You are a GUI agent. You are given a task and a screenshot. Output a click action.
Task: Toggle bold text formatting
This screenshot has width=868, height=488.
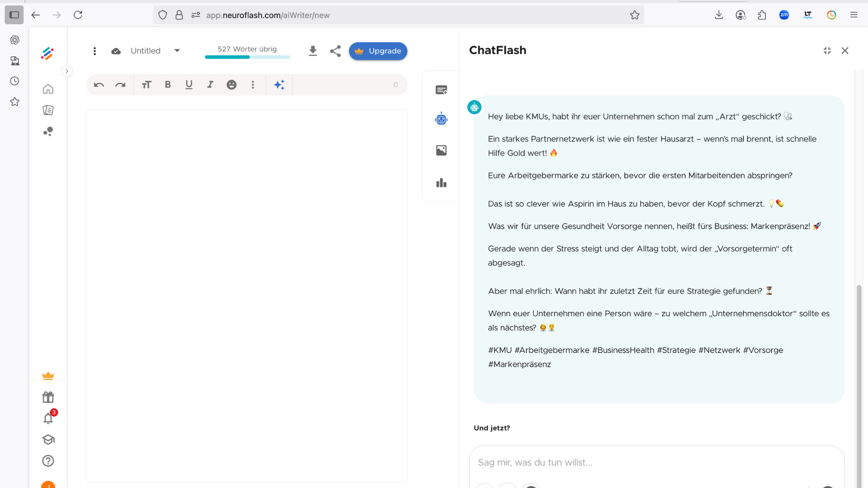(168, 84)
